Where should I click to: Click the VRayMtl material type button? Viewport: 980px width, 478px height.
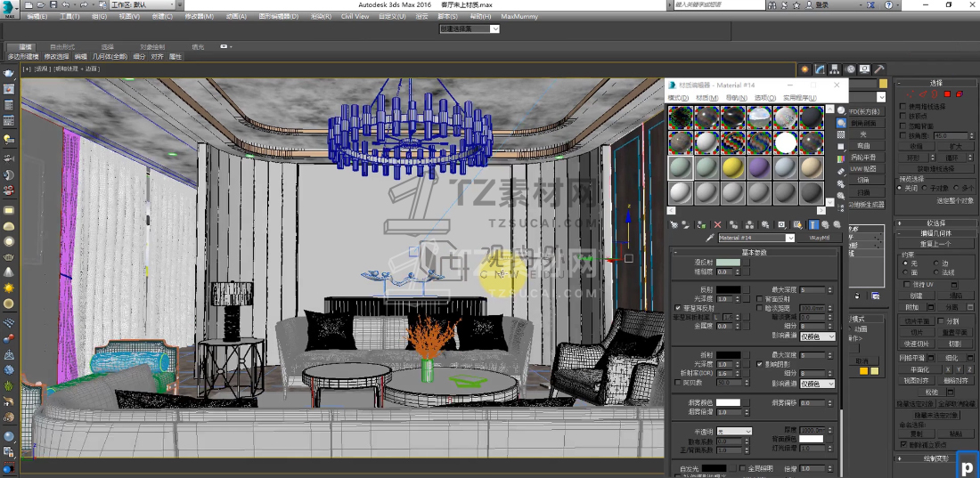[818, 239]
